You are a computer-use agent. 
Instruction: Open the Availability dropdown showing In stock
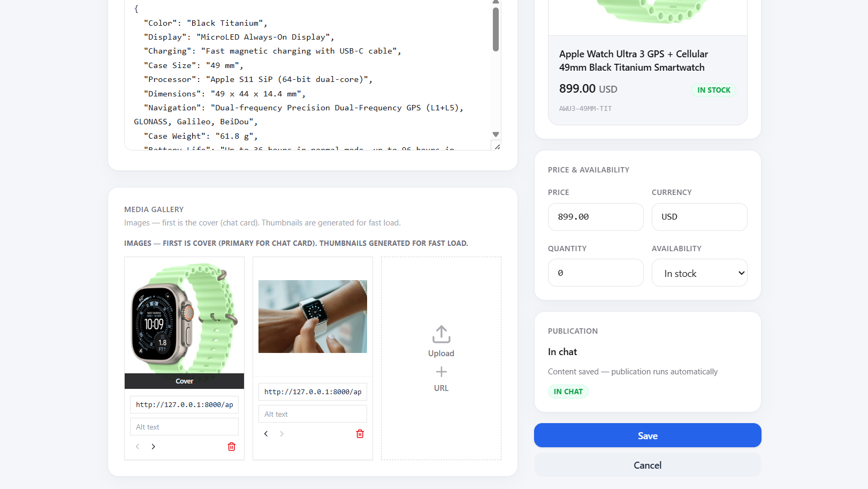pos(699,273)
